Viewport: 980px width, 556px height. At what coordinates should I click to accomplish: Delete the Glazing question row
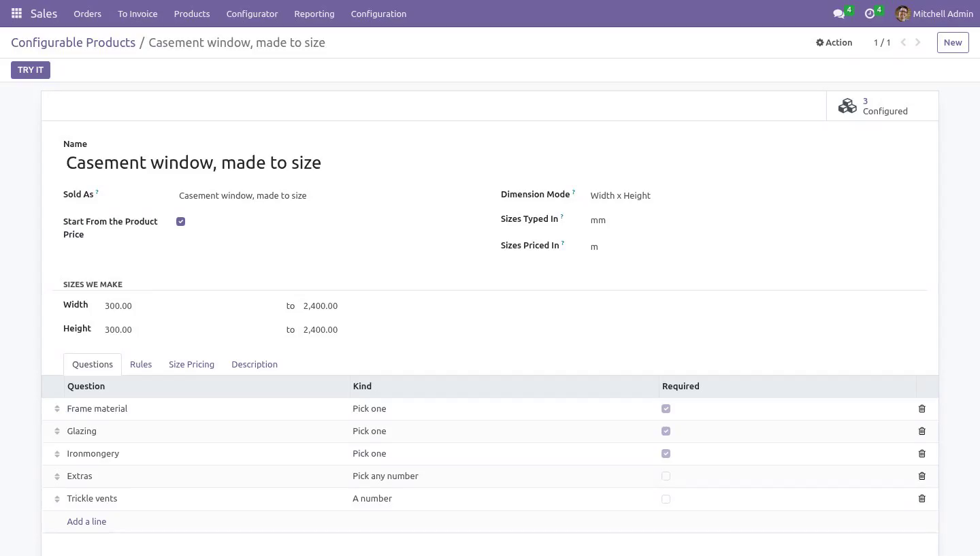pyautogui.click(x=922, y=431)
